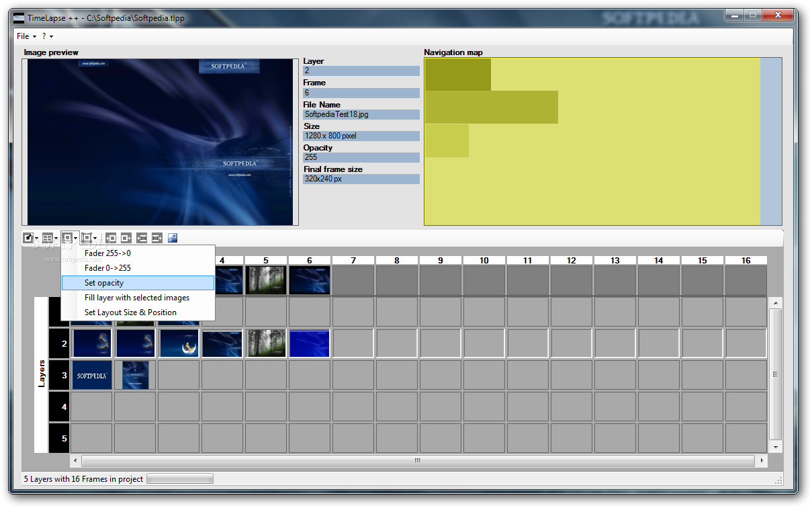Select layer 4 row header
Viewport: 812px width, 508px height.
tap(60, 407)
